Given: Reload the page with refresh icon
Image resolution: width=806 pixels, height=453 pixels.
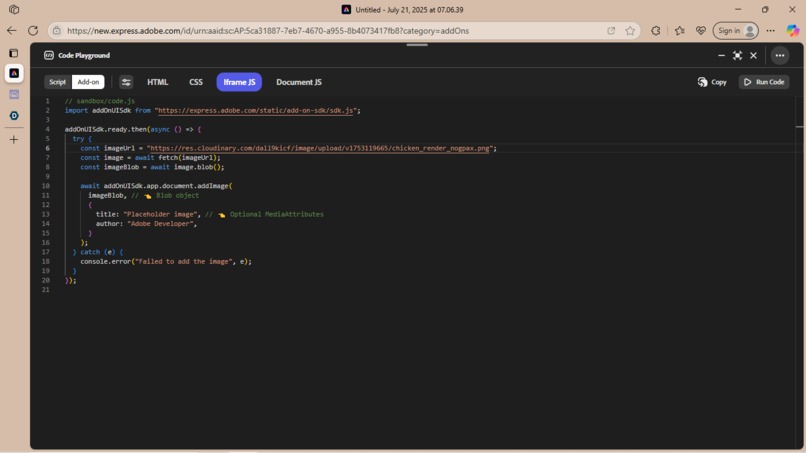Looking at the screenshot, I should point(33,30).
